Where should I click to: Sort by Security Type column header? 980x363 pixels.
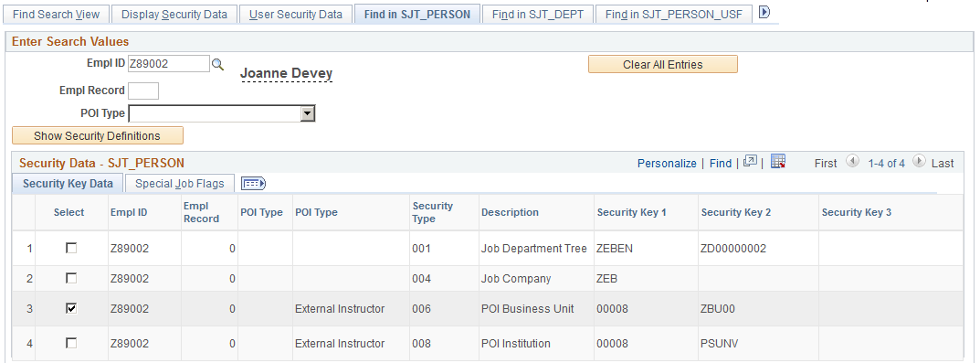point(433,212)
